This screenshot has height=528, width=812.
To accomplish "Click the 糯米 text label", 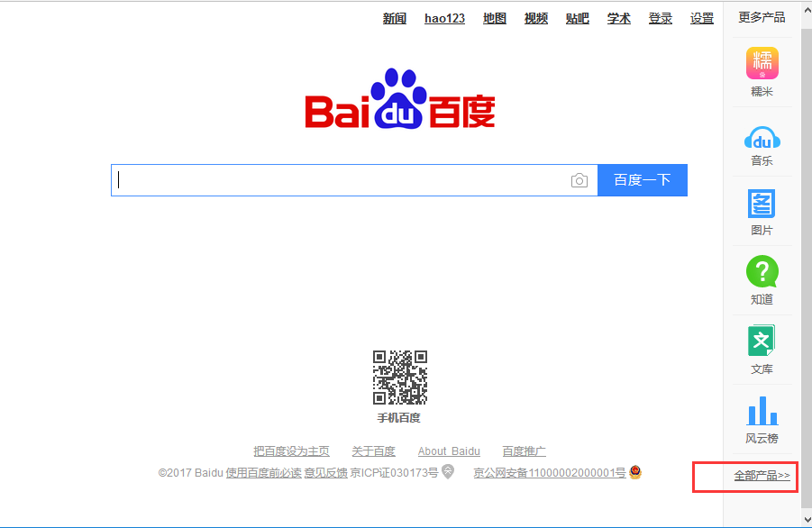I will (762, 92).
